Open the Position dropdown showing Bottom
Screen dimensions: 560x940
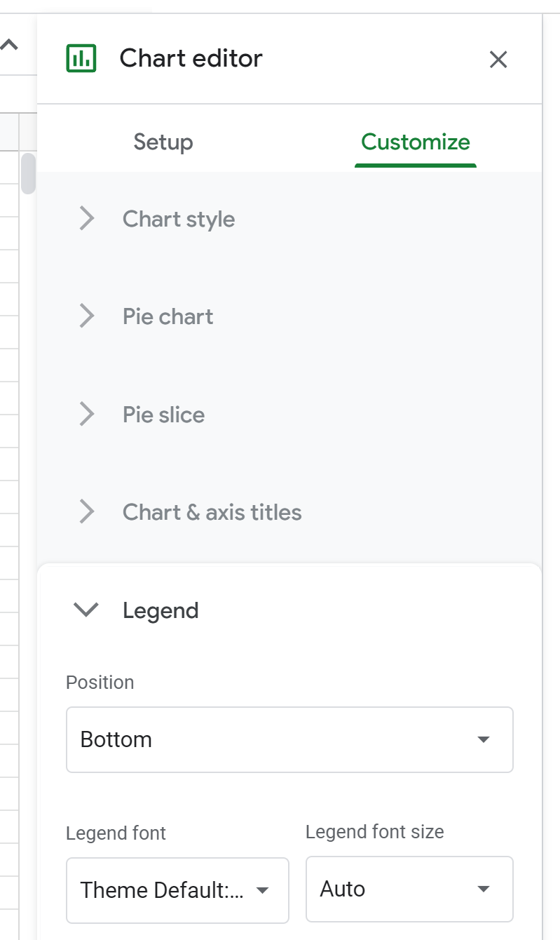pyautogui.click(x=289, y=739)
